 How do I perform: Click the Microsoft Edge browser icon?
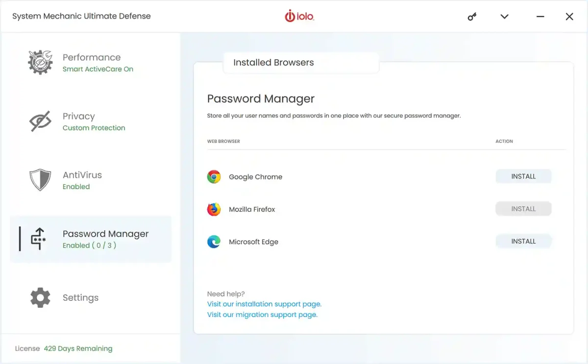pos(214,241)
